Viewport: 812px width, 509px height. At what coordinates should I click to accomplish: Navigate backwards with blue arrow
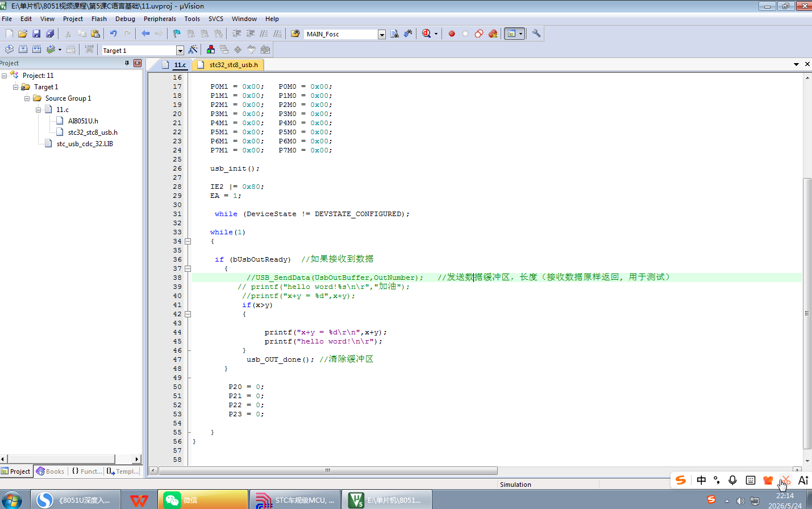[x=145, y=34]
